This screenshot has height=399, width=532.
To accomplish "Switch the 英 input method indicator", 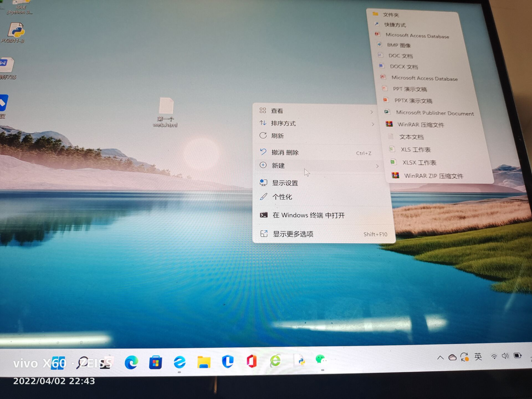I will coord(478,356).
